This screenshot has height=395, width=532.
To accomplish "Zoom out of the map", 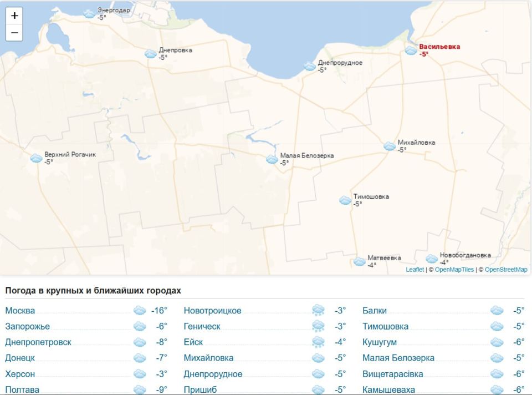I will 14,33.
